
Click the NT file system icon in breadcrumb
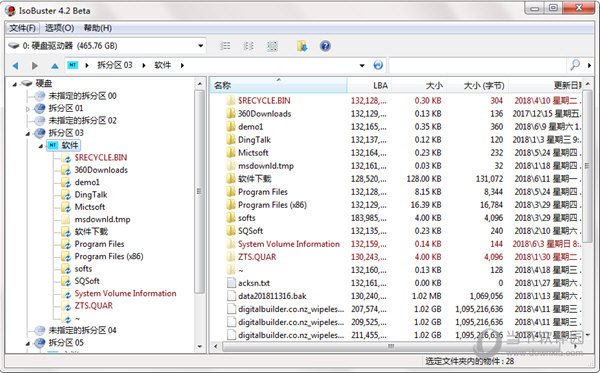tap(73, 65)
